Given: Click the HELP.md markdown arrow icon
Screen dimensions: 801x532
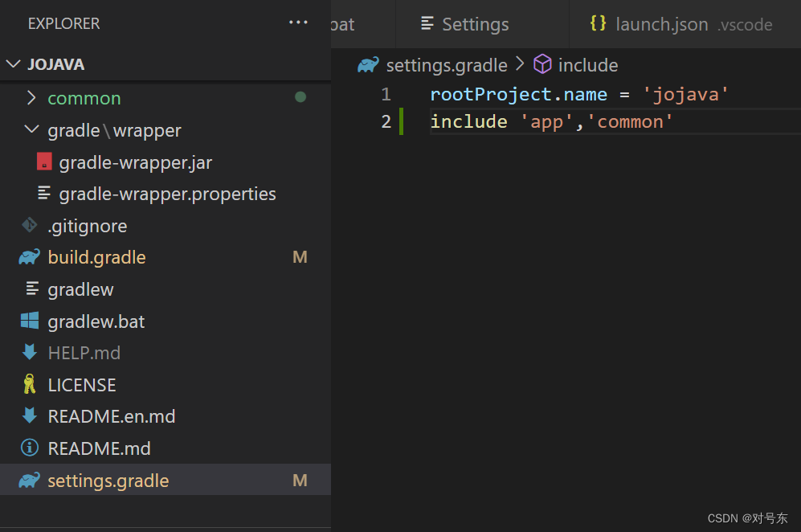Looking at the screenshot, I should 30,353.
